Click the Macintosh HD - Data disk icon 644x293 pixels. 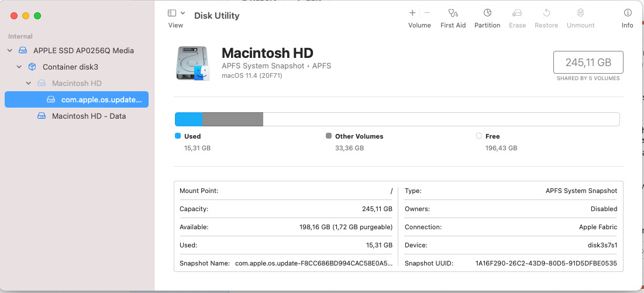[42, 116]
